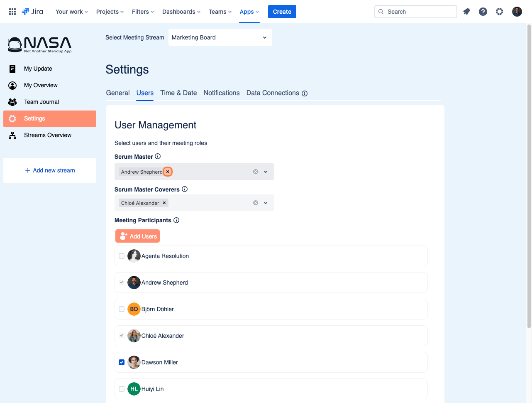Click the Search input field

(x=416, y=12)
